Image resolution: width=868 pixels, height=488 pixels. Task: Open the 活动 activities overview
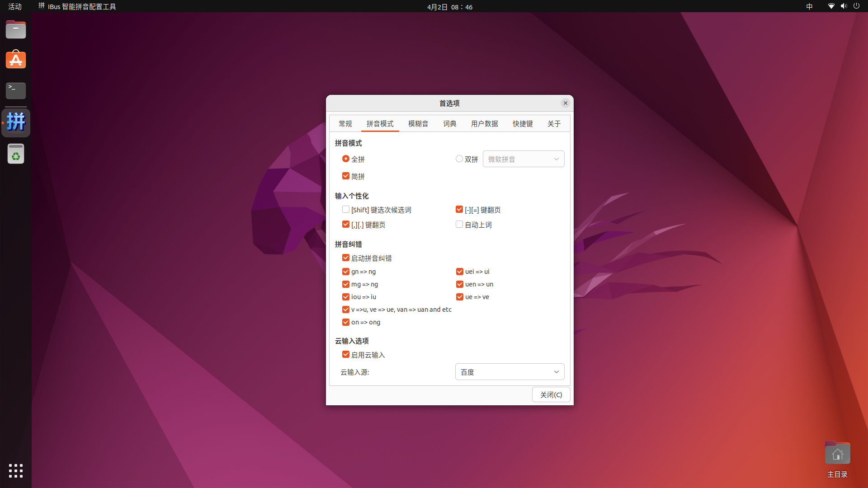(x=15, y=6)
